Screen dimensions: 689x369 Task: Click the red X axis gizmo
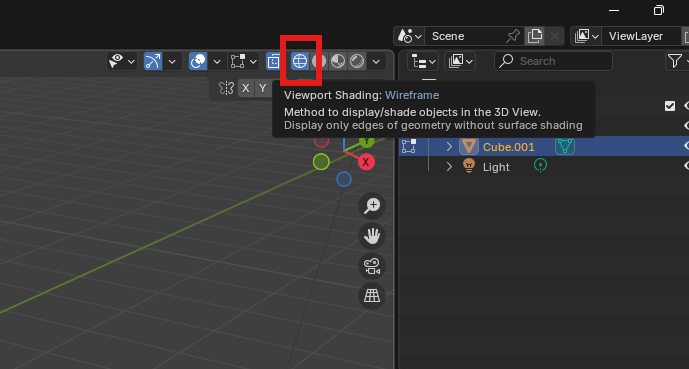pyautogui.click(x=366, y=162)
